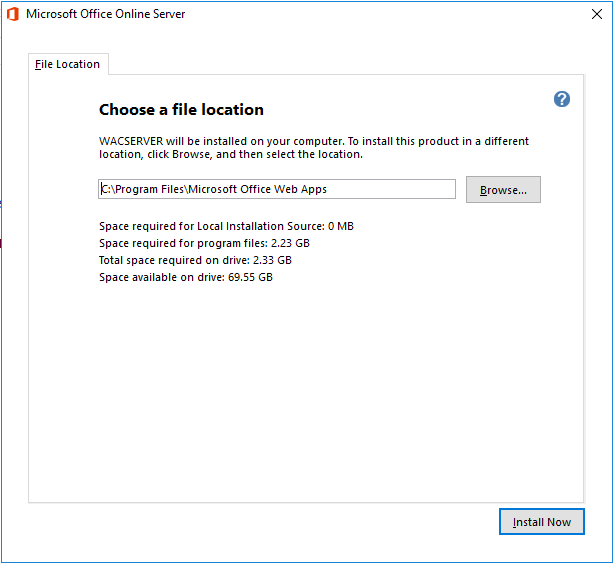Click the Browse... button
This screenshot has height=564, width=613.
click(x=503, y=190)
